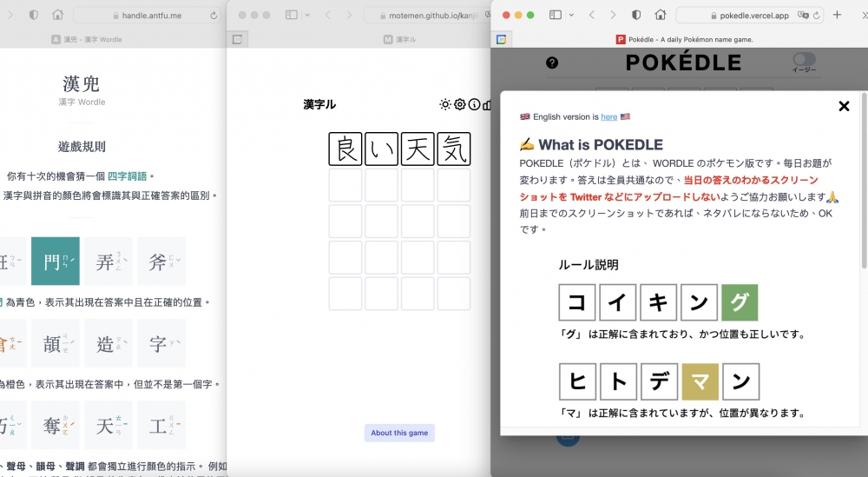Screen dimensions: 868x477
Task: Click the home icon in pokedle window
Action: (661, 15)
